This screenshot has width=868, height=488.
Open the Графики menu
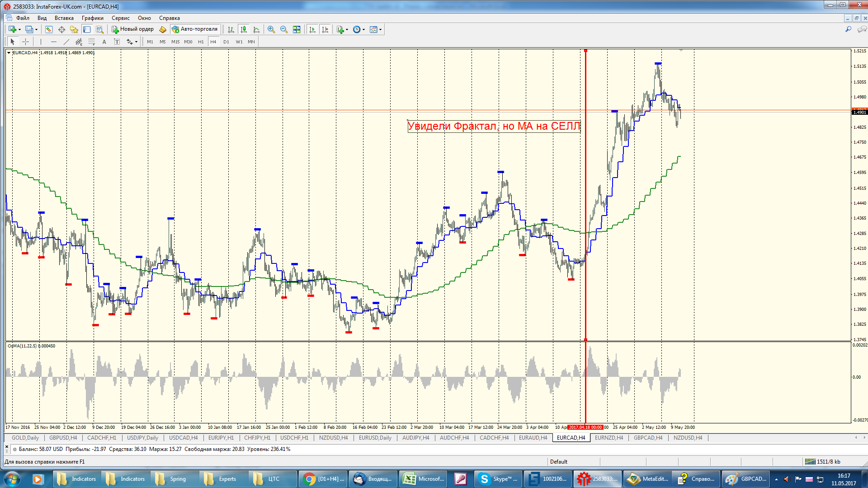[93, 18]
